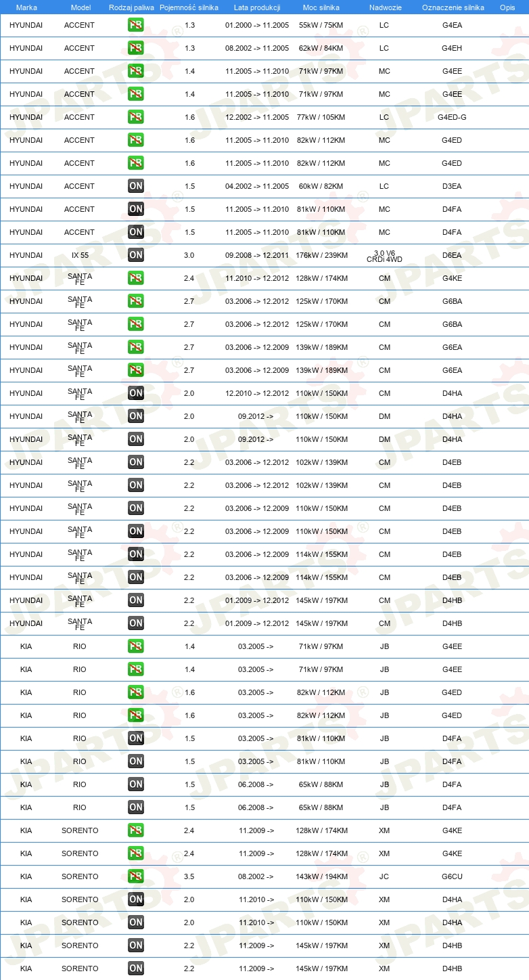Viewport: 529px width, 980px height.
Task: Select the engine code G6CU
Action: [x=452, y=876]
